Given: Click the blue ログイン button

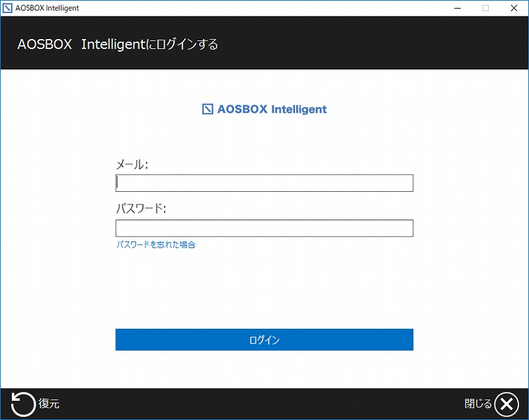Looking at the screenshot, I should (x=264, y=340).
